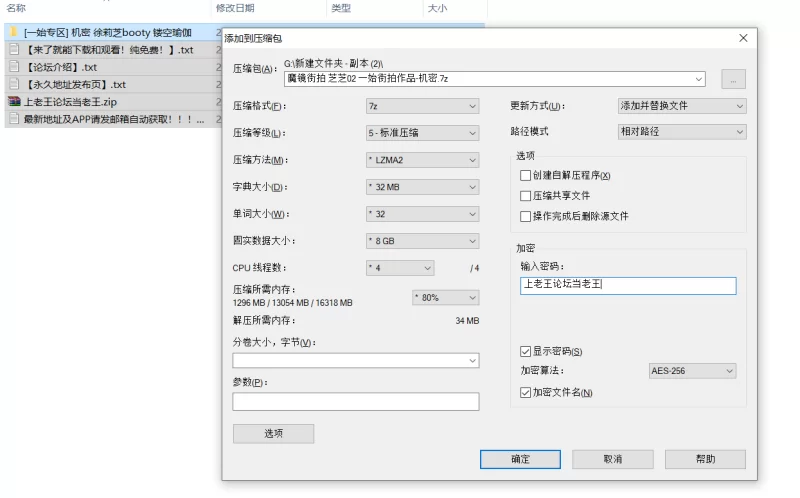Click archive icon of 上老王论坛当老王.zip
This screenshot has width=800, height=498.
coord(14,102)
